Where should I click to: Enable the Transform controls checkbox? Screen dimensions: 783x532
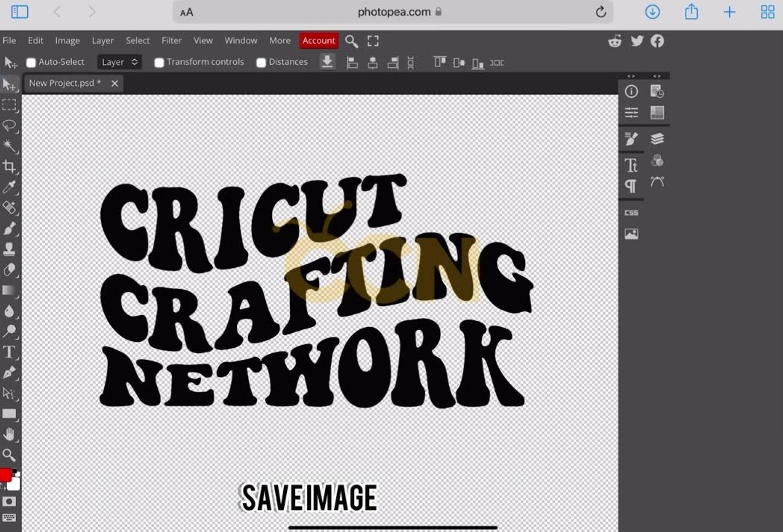tap(159, 63)
